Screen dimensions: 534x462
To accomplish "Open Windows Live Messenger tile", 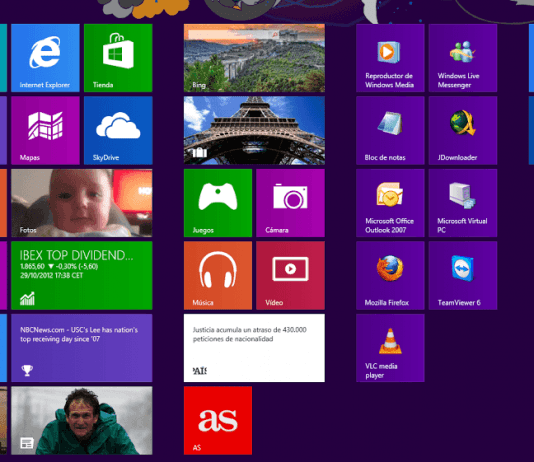I will [x=463, y=58].
